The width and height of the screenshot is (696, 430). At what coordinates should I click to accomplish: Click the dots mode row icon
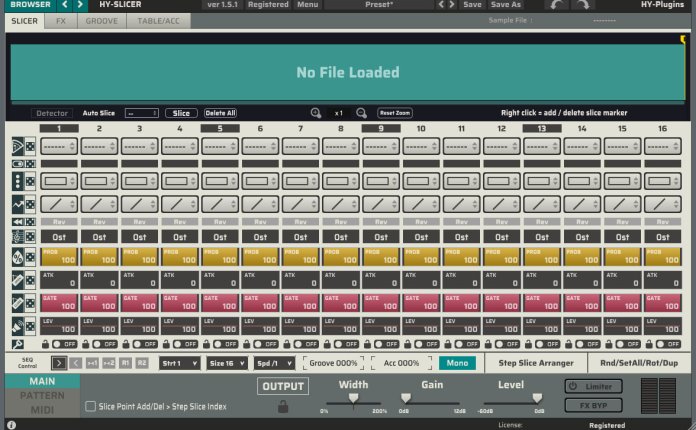click(x=17, y=181)
